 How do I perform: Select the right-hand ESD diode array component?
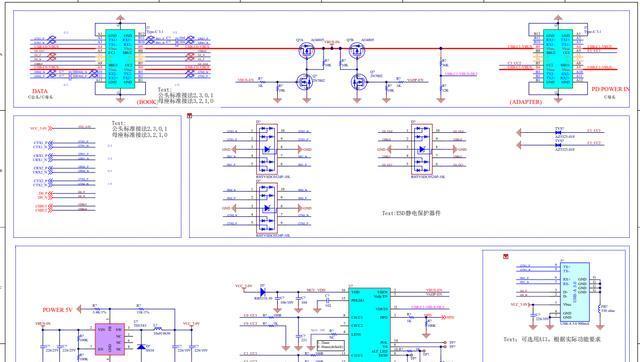pos(422,149)
